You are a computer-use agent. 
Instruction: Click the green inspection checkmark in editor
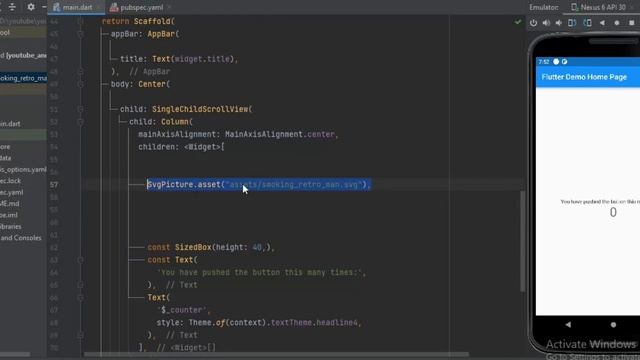point(518,22)
